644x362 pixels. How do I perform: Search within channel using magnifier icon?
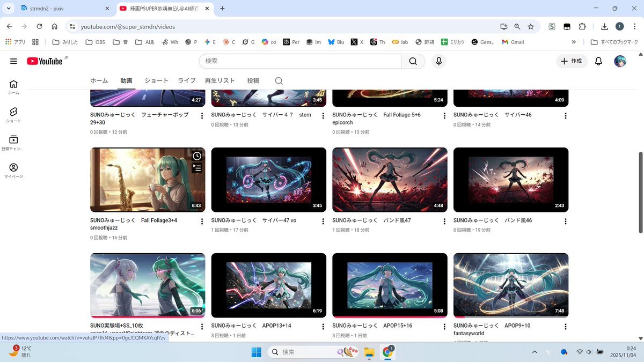pos(279,81)
